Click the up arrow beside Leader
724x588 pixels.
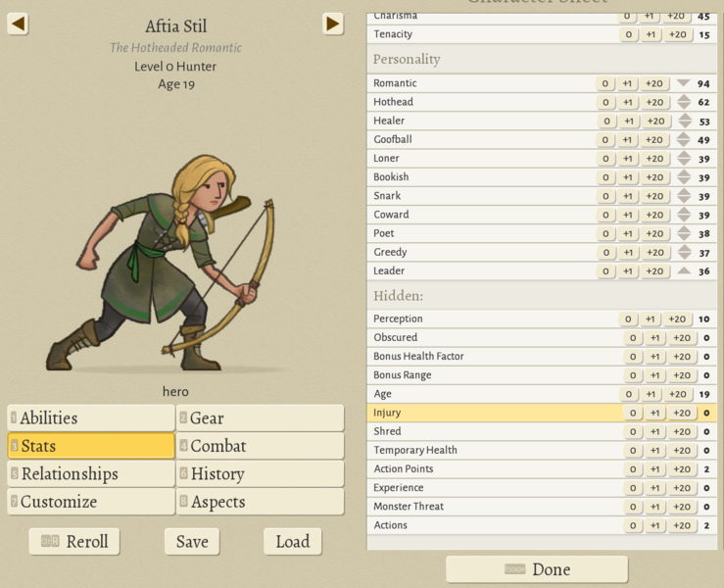point(684,270)
